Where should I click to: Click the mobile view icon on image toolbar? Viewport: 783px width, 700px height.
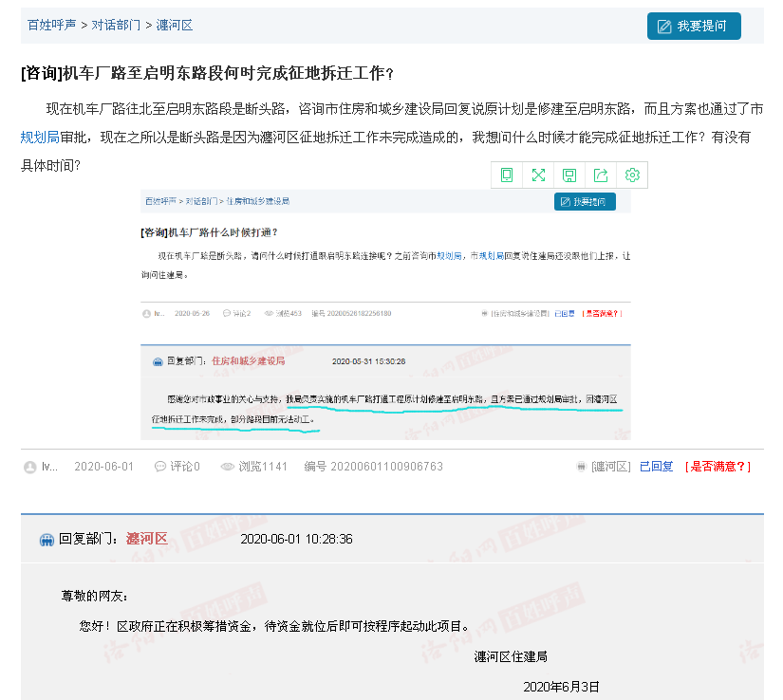pos(507,175)
